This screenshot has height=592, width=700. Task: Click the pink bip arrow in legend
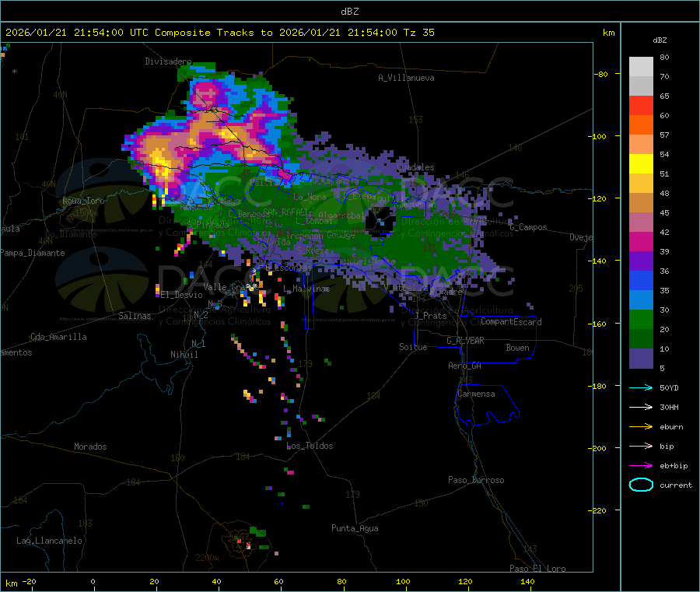point(641,446)
